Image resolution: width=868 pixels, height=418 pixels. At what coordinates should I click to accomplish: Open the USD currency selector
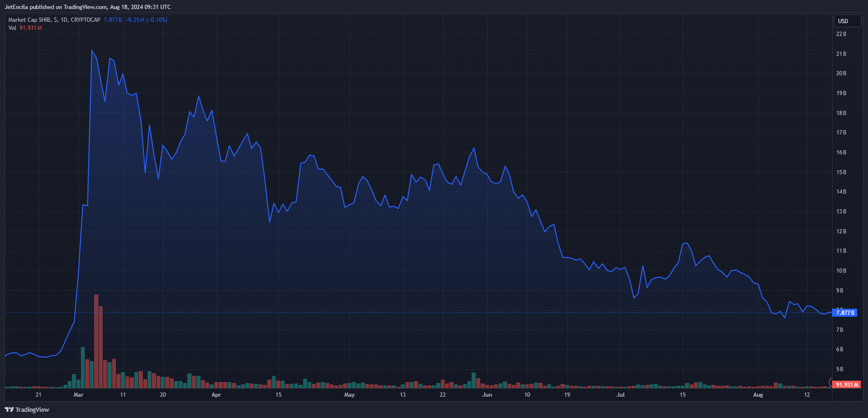pos(847,21)
